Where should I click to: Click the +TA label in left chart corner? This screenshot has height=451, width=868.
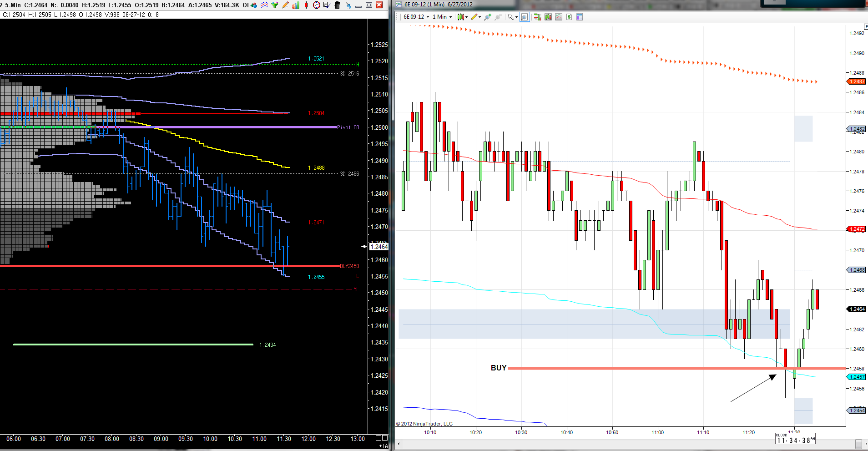[384, 446]
